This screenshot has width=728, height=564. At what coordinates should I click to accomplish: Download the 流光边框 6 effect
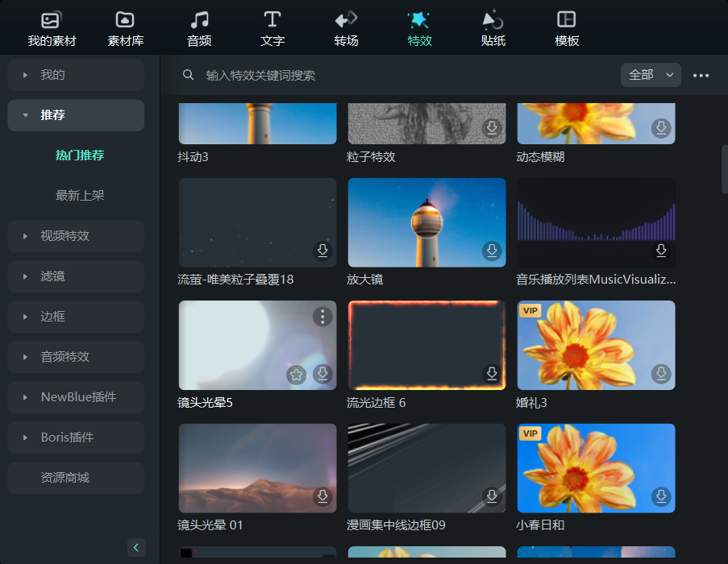[x=492, y=374]
